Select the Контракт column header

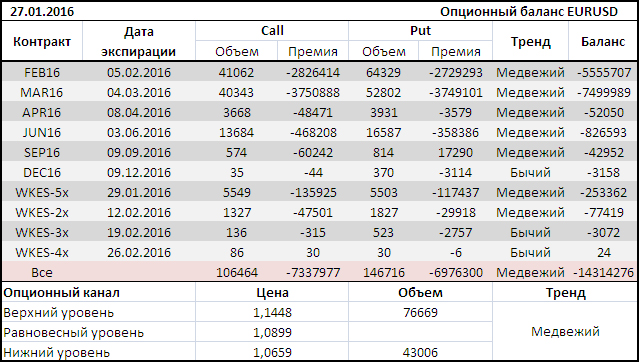coord(42,42)
